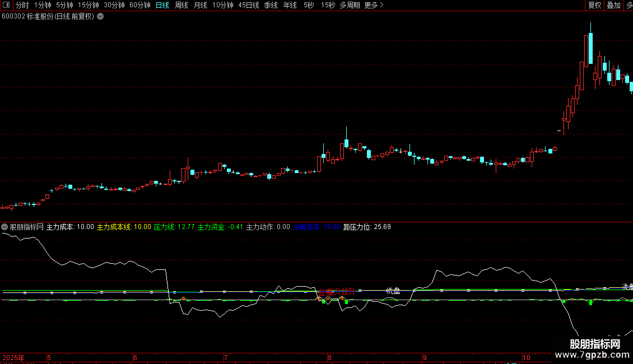Expand the 600302 stock title dropdown arrow
The height and width of the screenshot is (364, 633).
100,16
